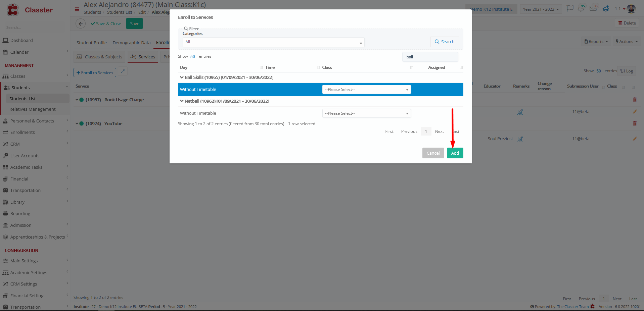Open The Classter Team footer link
The image size is (644, 311).
point(573,307)
